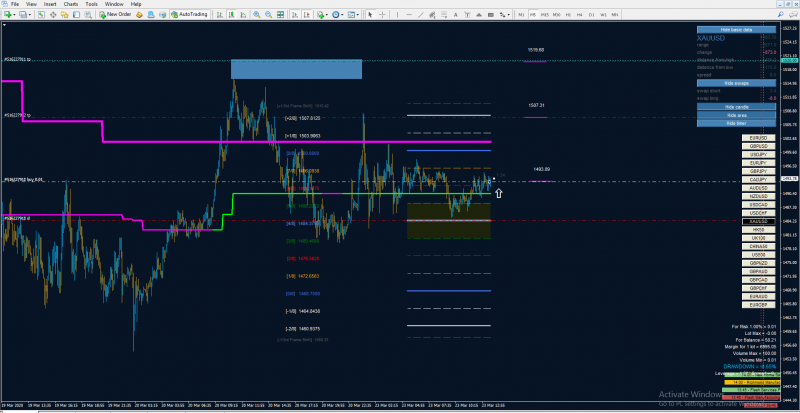Select the text label tool
800x413 pixels.
click(x=467, y=15)
